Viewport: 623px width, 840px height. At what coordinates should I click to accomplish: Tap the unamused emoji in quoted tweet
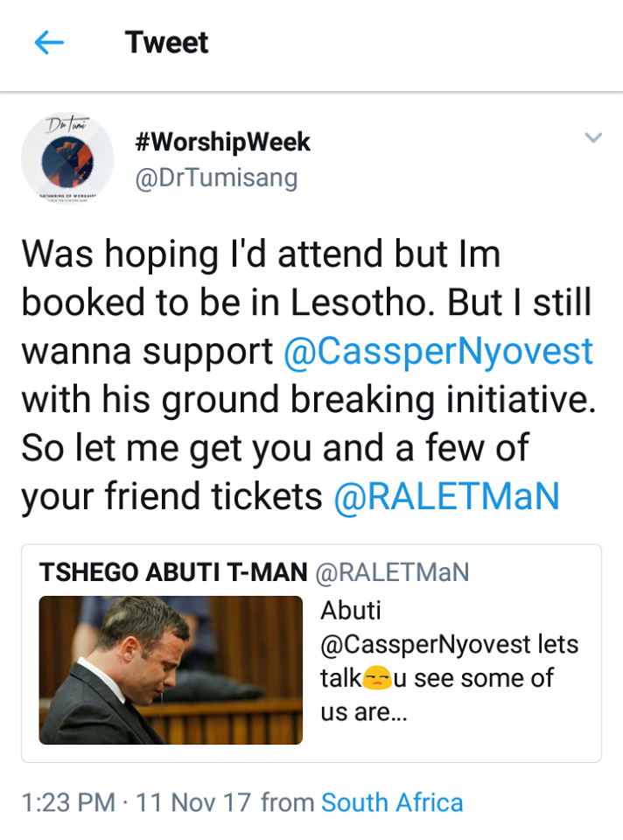[x=378, y=679]
